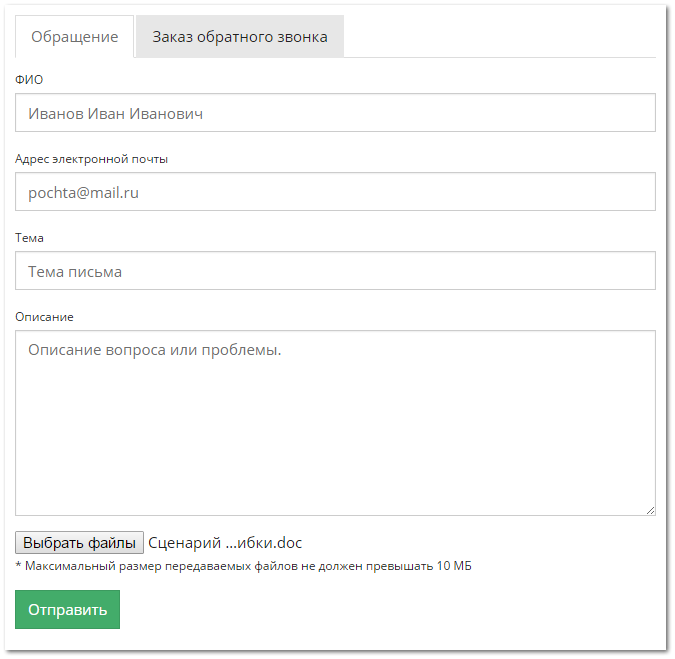Click the Описание вопроса или проблемы placeholder

point(155,350)
